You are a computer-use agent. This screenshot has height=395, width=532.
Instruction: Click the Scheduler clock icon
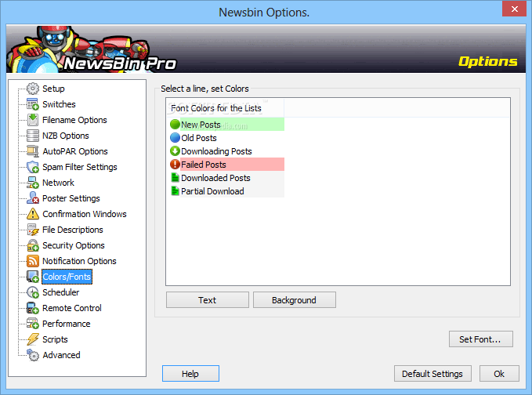pyautogui.click(x=33, y=292)
